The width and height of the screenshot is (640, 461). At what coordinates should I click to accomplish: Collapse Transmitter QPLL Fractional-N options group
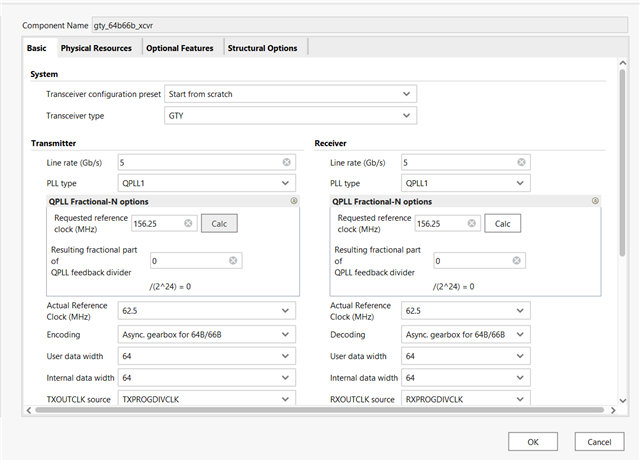coord(293,201)
